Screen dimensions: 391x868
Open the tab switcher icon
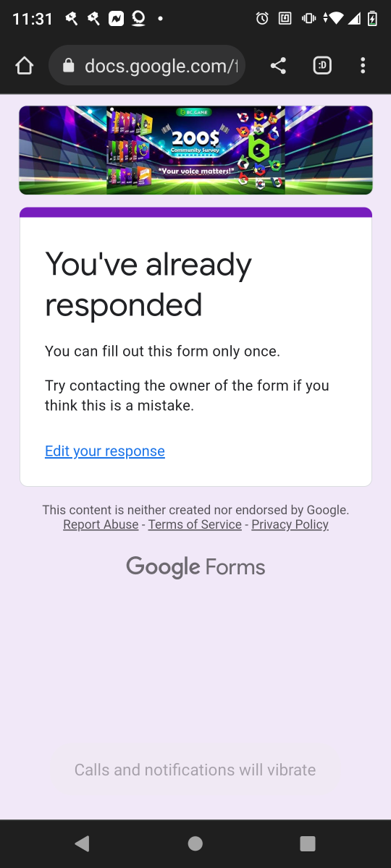pos(322,66)
